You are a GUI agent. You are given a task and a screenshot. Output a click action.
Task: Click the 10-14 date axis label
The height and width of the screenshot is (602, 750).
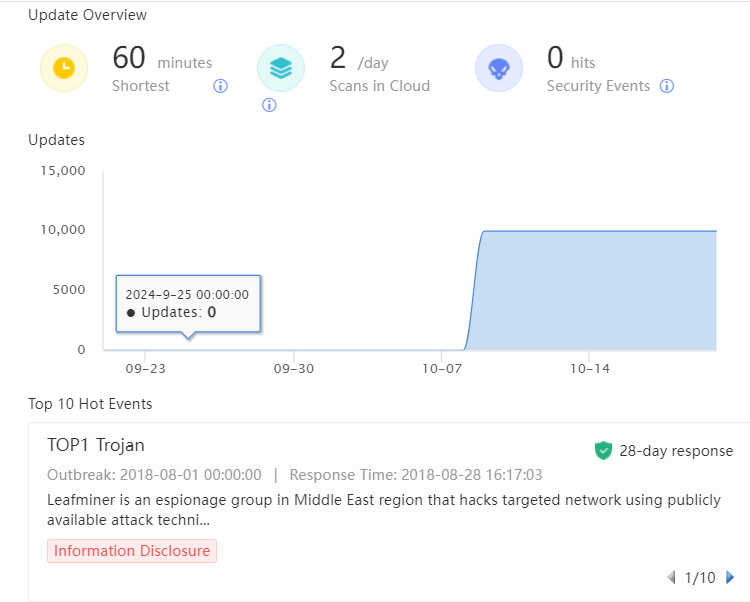coord(589,369)
